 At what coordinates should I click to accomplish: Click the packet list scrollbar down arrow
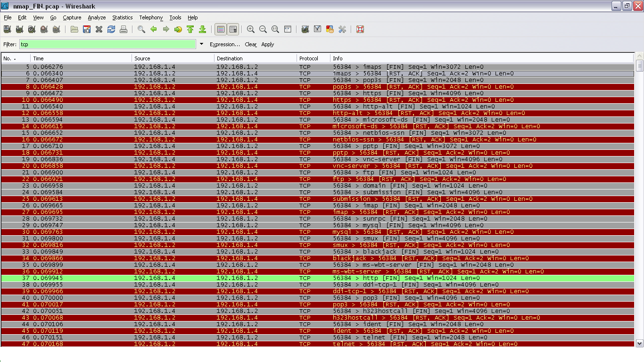tap(639, 343)
